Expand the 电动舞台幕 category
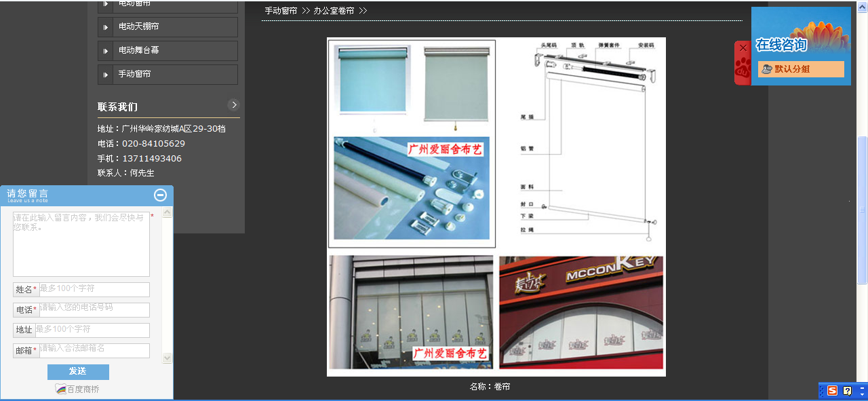The image size is (868, 401). [x=106, y=51]
